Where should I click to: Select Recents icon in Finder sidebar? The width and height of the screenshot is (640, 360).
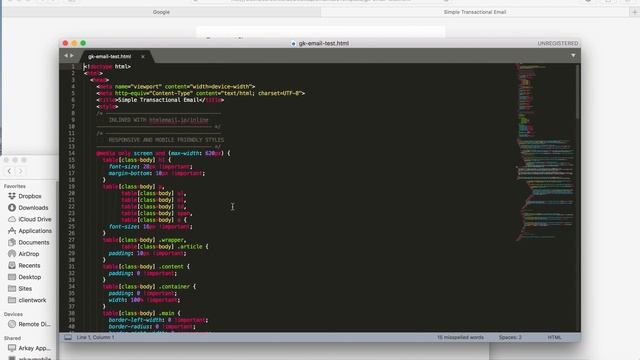(x=12, y=265)
